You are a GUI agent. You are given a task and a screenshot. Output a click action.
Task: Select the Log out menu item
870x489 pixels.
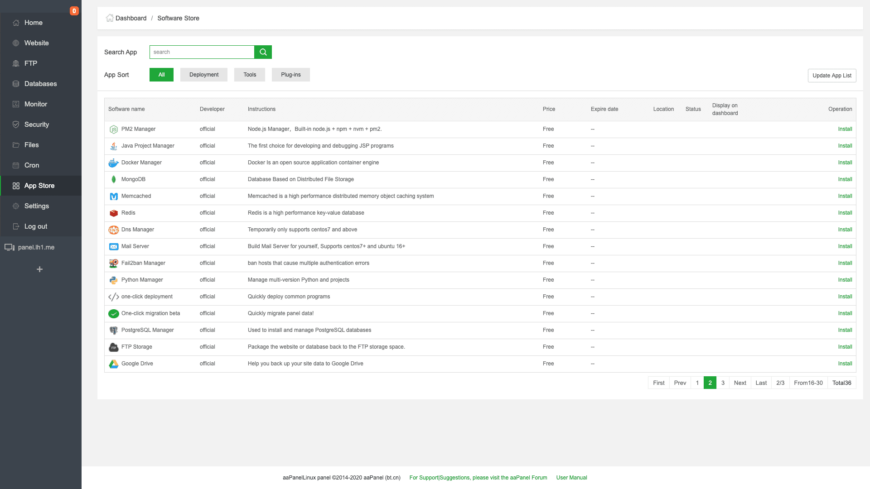(41, 226)
